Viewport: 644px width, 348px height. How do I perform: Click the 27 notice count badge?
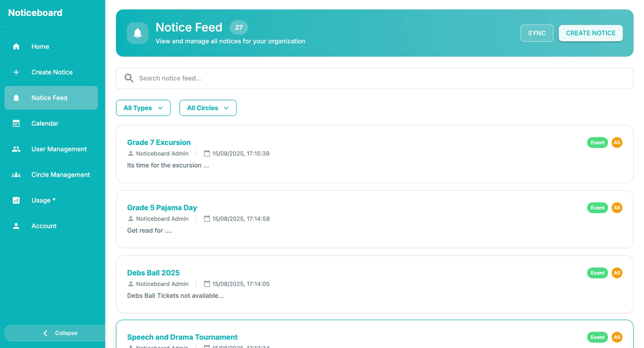click(x=238, y=28)
